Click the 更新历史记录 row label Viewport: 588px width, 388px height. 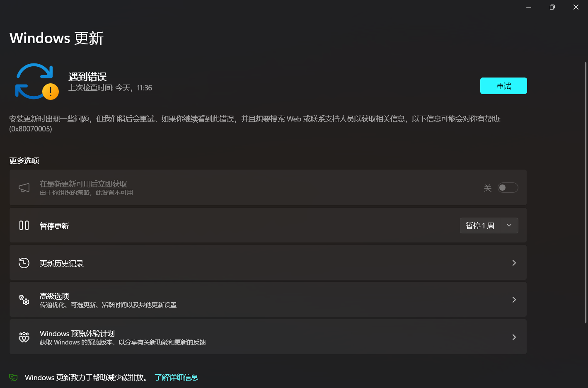coord(62,264)
